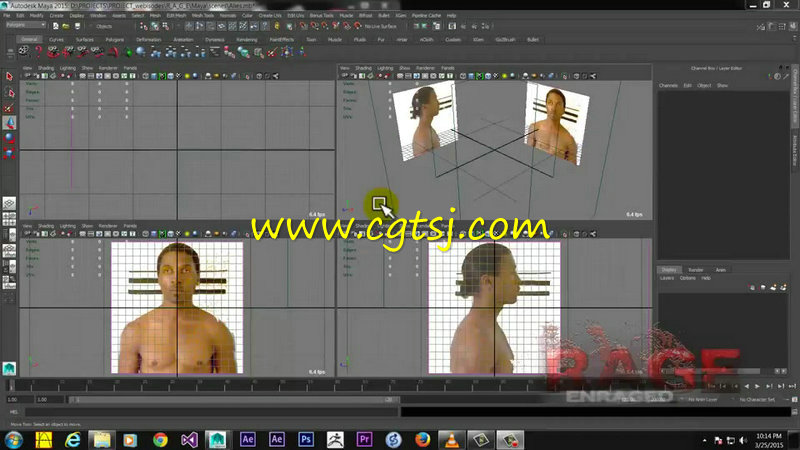Toggle wireframe on shaded in perspective panel
Screen dimensions: 800x450
pos(488,76)
